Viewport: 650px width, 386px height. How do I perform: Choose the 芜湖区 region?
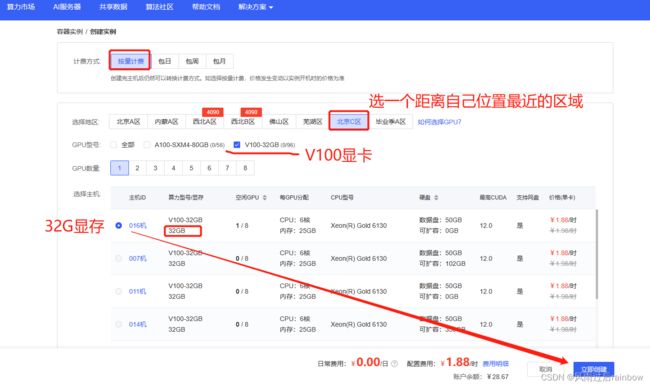tap(313, 121)
